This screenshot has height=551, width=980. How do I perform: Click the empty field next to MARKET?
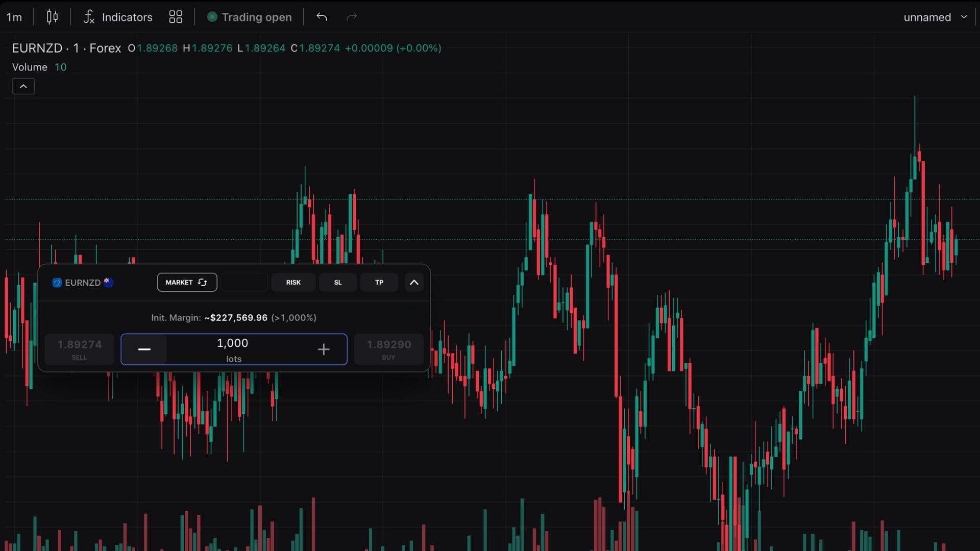[244, 282]
